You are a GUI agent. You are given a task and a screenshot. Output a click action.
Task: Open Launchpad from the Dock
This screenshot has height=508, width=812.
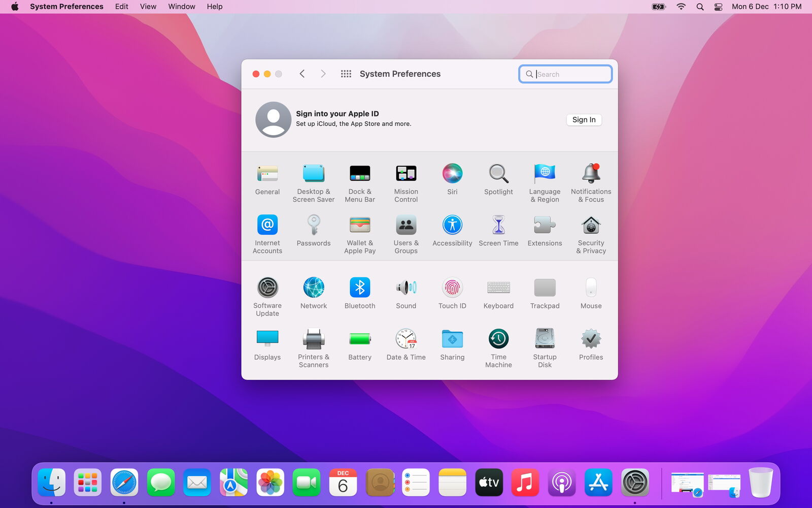[x=88, y=482]
